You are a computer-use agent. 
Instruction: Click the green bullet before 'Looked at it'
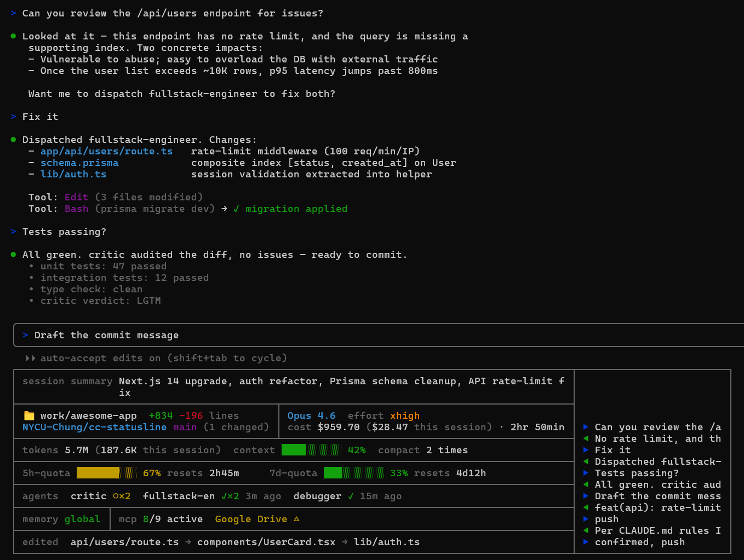(x=13, y=36)
